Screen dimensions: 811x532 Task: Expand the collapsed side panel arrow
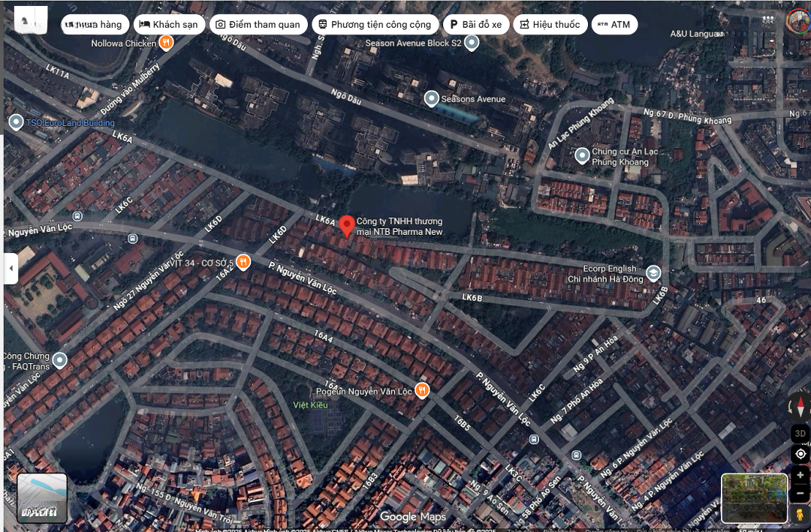click(11, 269)
